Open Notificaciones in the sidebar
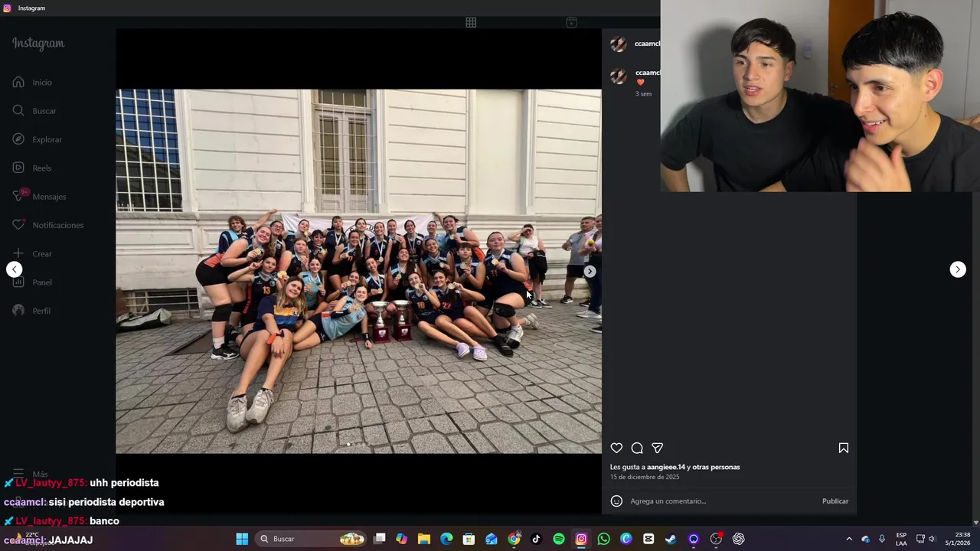The height and width of the screenshot is (551, 980). [x=47, y=225]
